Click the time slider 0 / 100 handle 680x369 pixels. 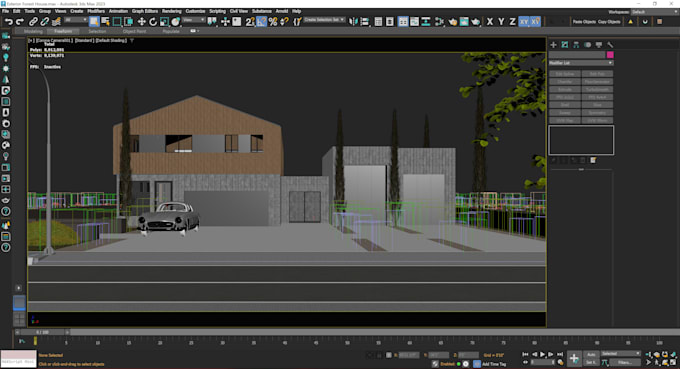[x=42, y=332]
